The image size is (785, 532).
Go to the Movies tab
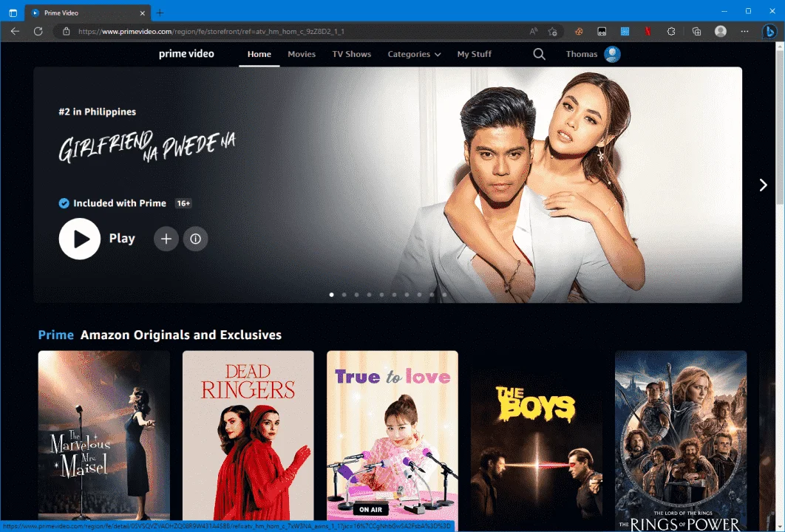pos(302,54)
